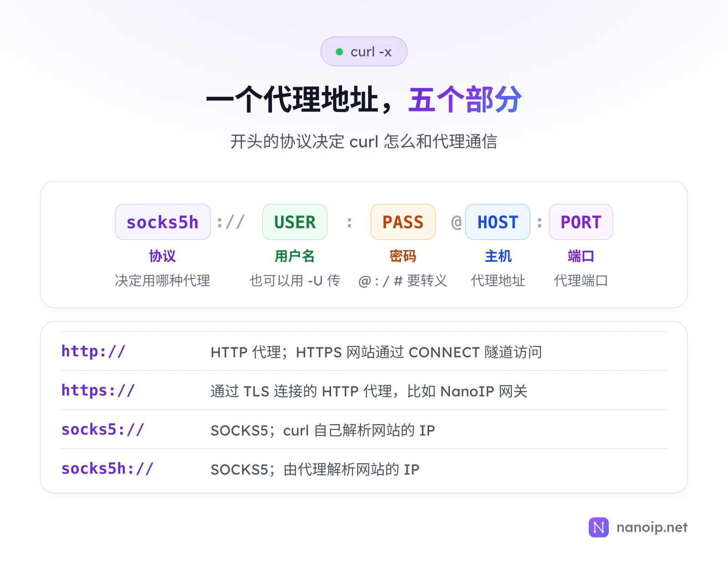Click the subtitle '开头的协议决定 curl 怎么和代理通信'
Screen dimensions: 728x561
pos(364,141)
